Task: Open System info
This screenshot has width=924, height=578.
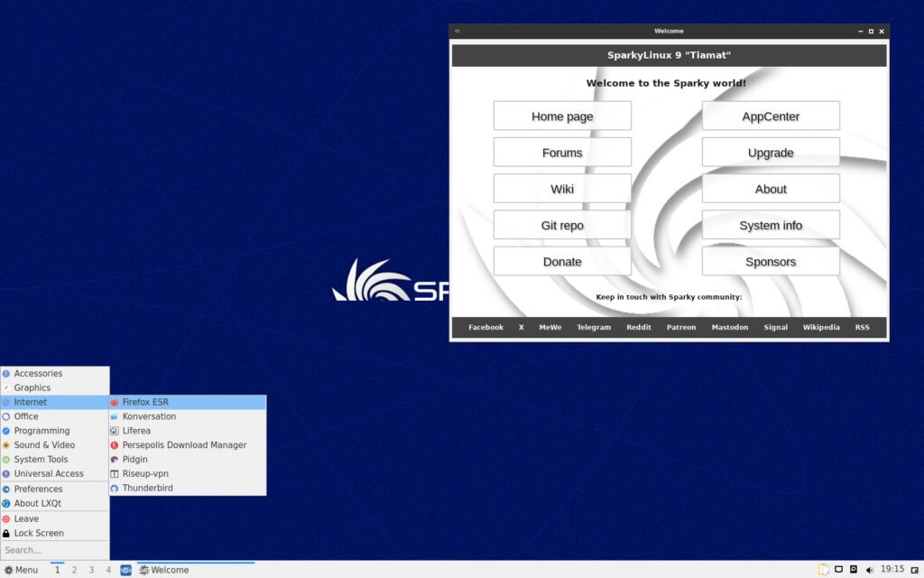Action: coord(771,225)
